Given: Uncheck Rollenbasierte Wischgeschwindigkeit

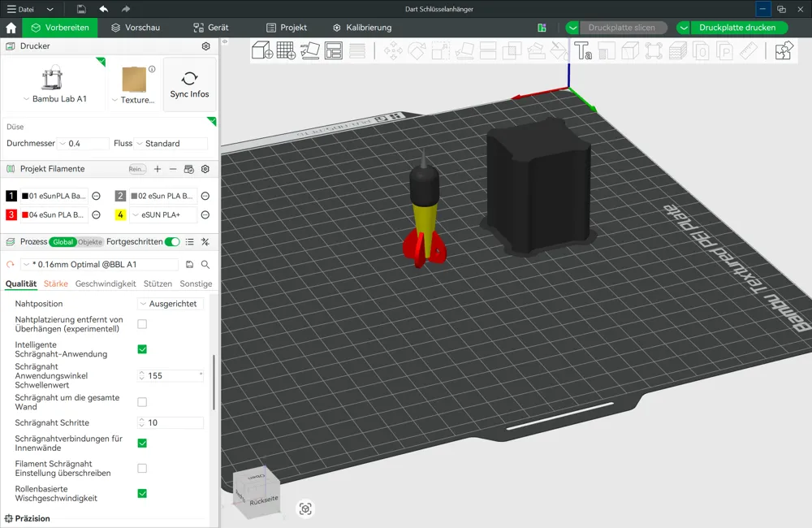Looking at the screenshot, I should point(142,493).
